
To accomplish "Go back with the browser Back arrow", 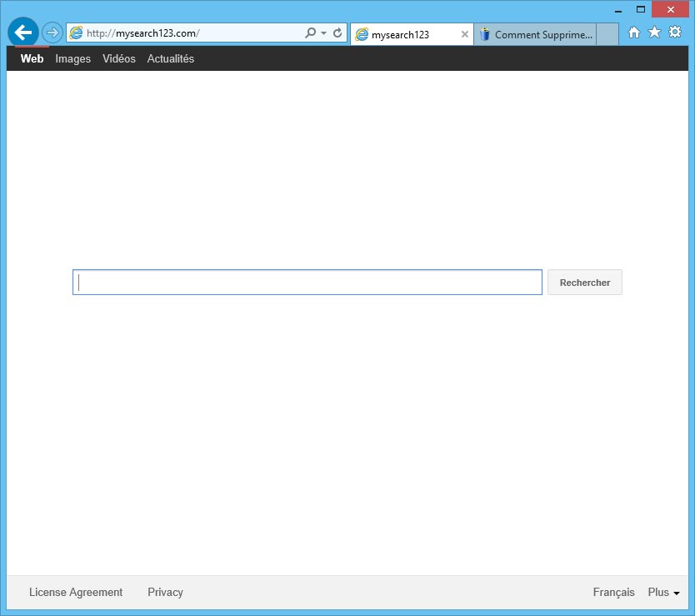I will pos(23,32).
